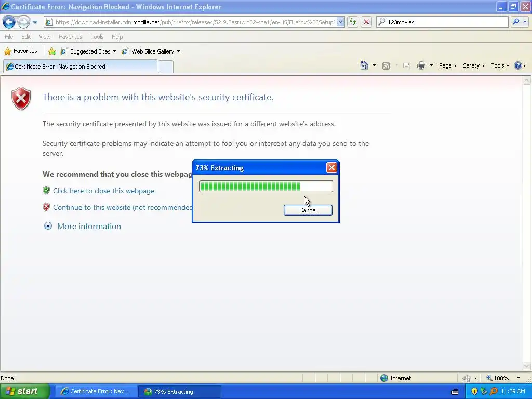Open the zoom level 100% dropdown
This screenshot has height=399, width=532.
click(x=518, y=378)
